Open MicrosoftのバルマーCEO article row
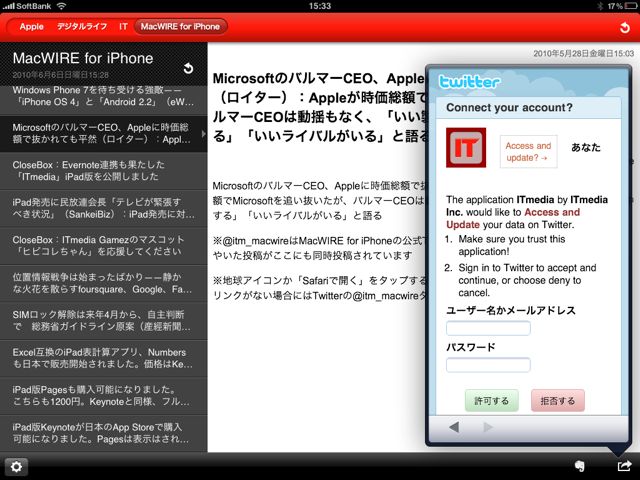640x480 pixels. 104,134
